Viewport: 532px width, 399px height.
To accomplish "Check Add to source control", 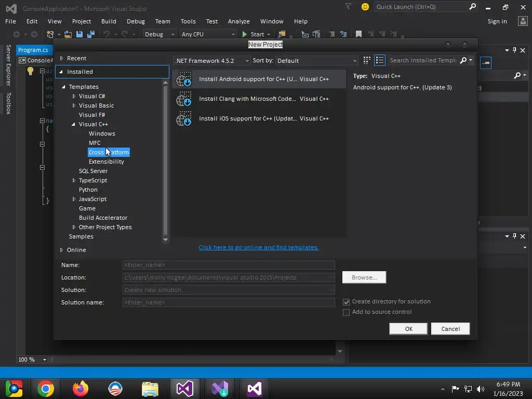I will click(346, 312).
